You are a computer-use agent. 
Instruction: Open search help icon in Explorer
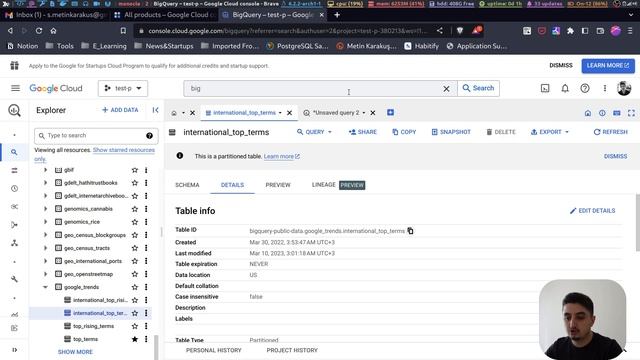[149, 136]
